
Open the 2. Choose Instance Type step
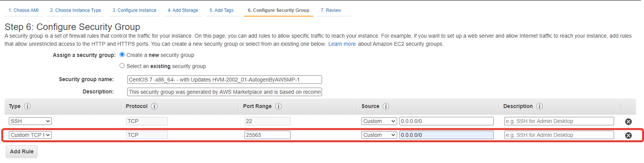point(76,10)
